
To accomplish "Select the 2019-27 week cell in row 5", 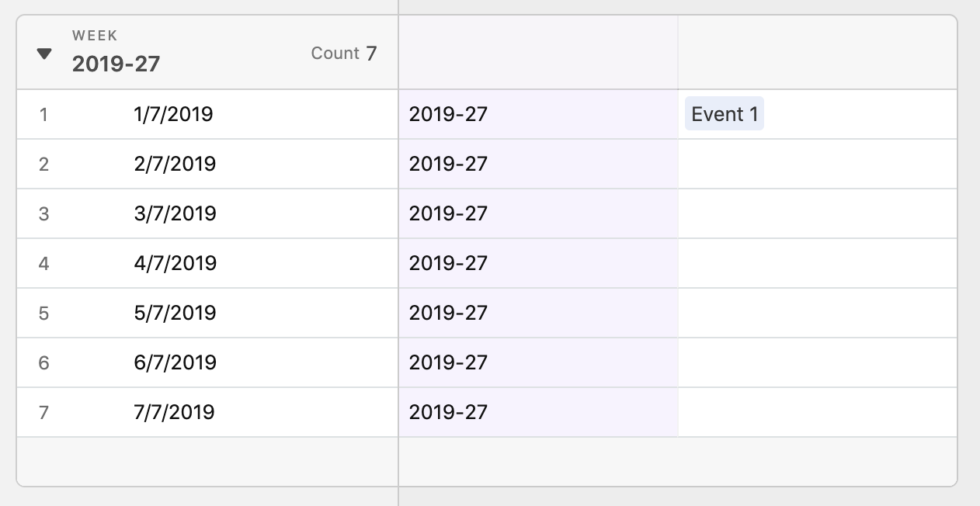I will [538, 313].
